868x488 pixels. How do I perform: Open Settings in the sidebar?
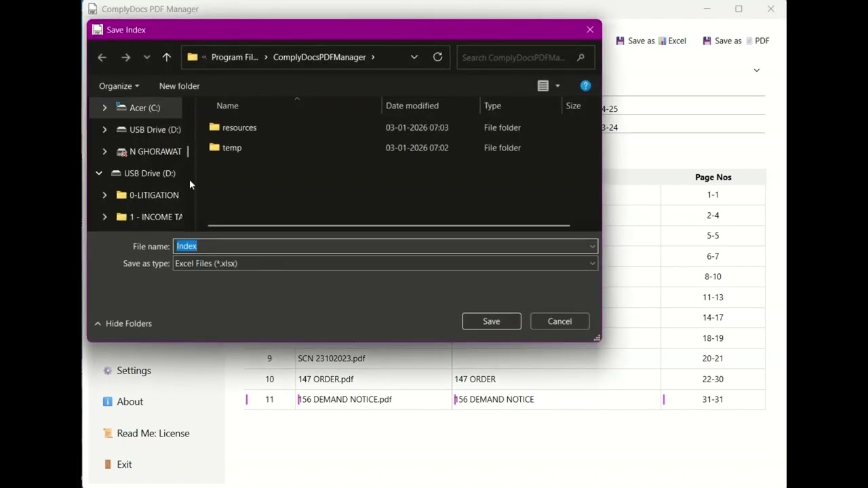tap(134, 371)
